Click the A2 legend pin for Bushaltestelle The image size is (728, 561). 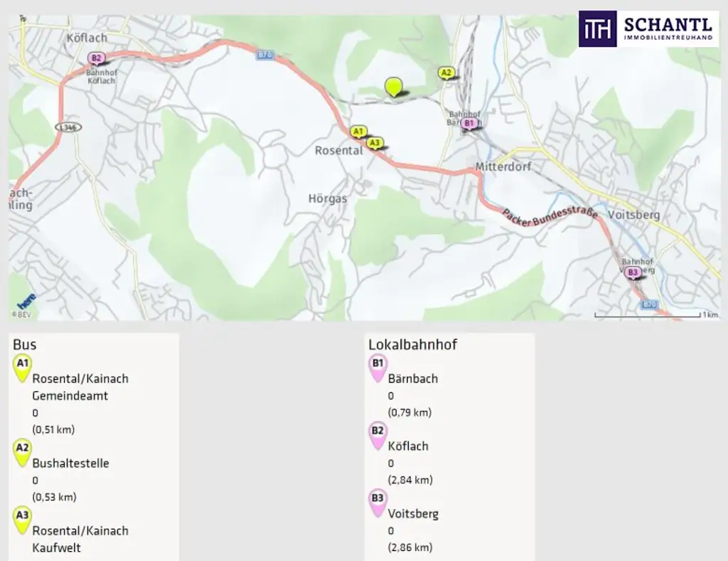click(22, 452)
